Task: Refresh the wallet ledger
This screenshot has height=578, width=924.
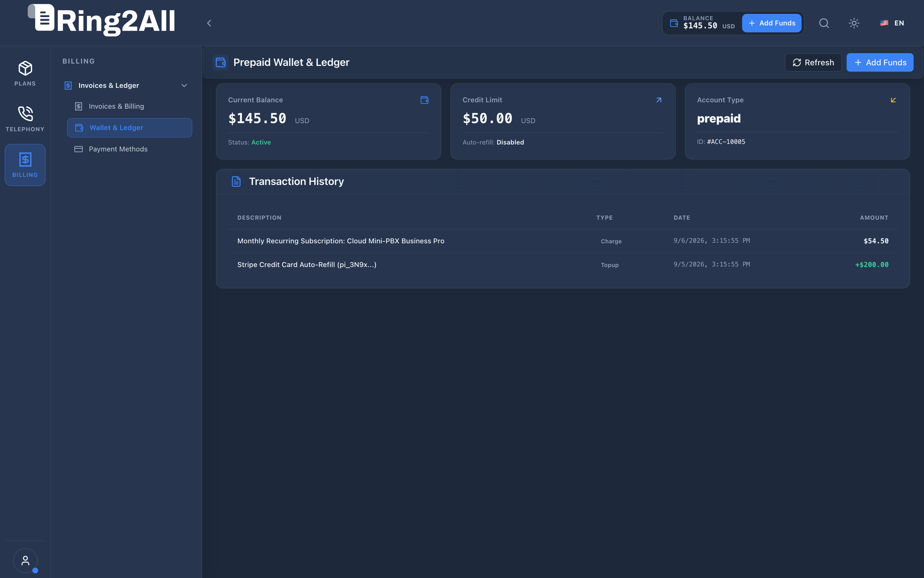Action: coord(813,62)
